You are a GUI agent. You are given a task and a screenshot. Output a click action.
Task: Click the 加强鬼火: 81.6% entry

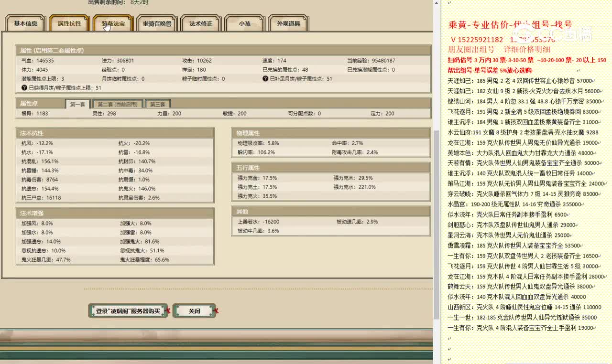[140, 242]
